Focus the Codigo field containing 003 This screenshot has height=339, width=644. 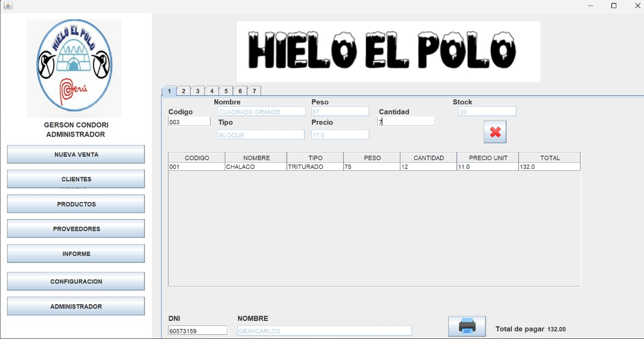click(189, 121)
